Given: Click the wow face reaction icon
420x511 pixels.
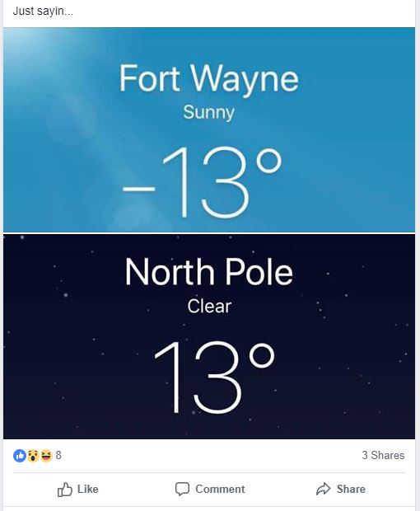Looking at the screenshot, I should [x=33, y=455].
